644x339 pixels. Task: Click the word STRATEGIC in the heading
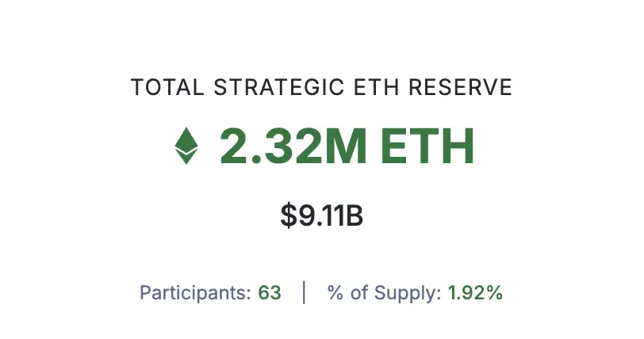(x=279, y=87)
